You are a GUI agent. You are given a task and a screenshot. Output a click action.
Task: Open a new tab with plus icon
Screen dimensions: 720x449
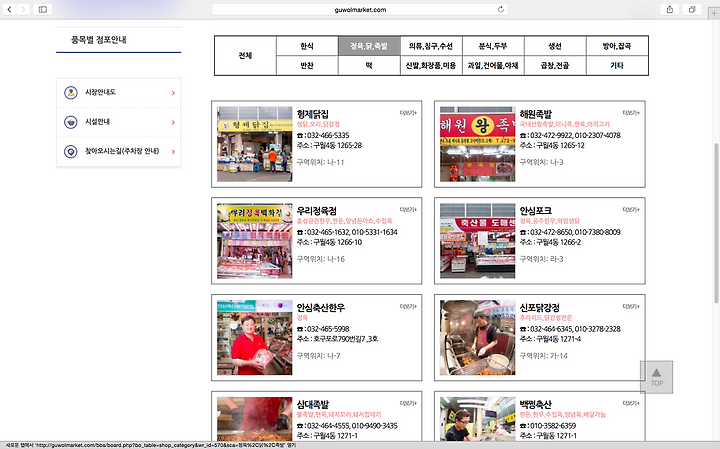click(714, 13)
